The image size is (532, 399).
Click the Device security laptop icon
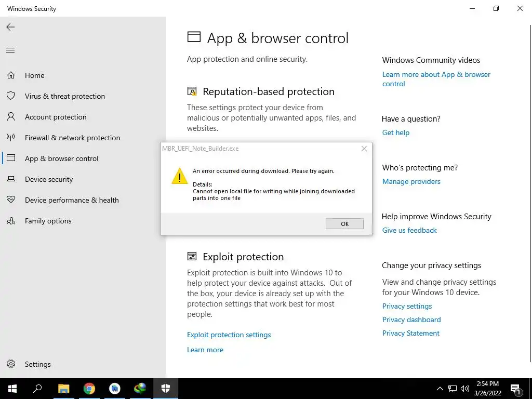coord(11,179)
